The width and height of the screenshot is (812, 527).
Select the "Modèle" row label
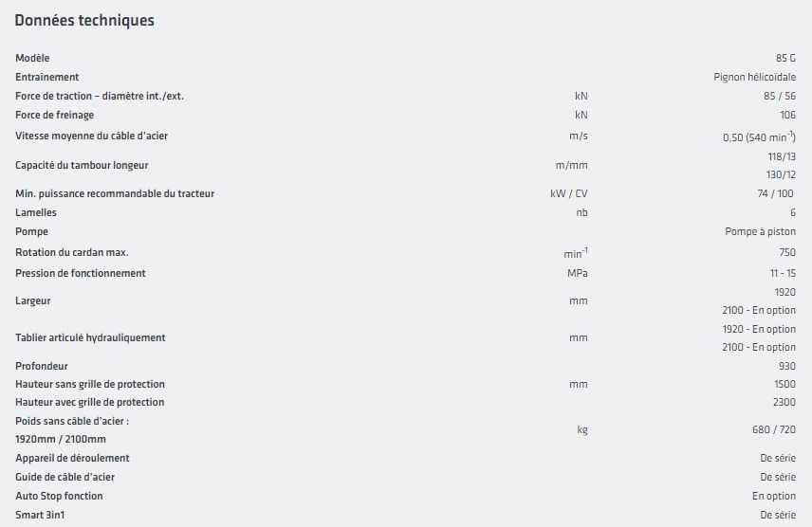point(32,59)
